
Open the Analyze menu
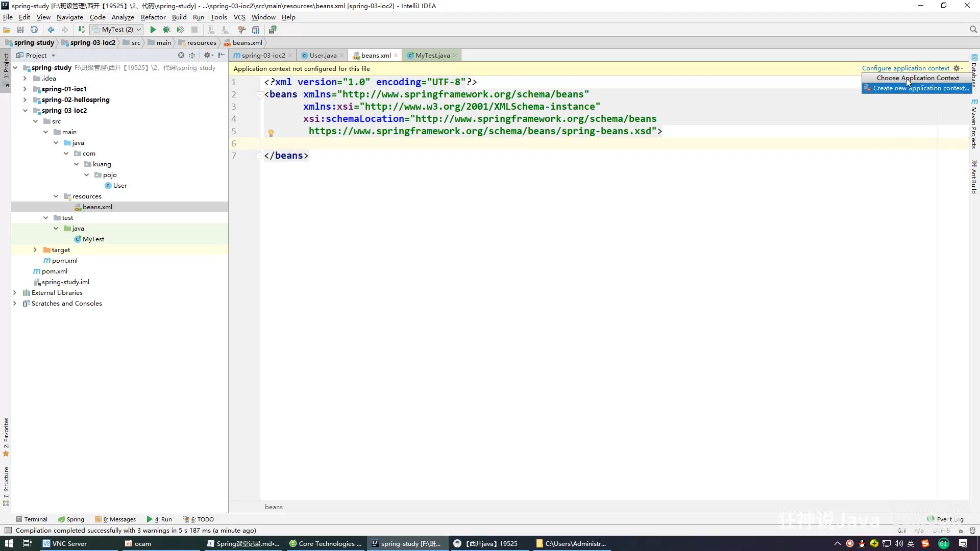(x=122, y=17)
